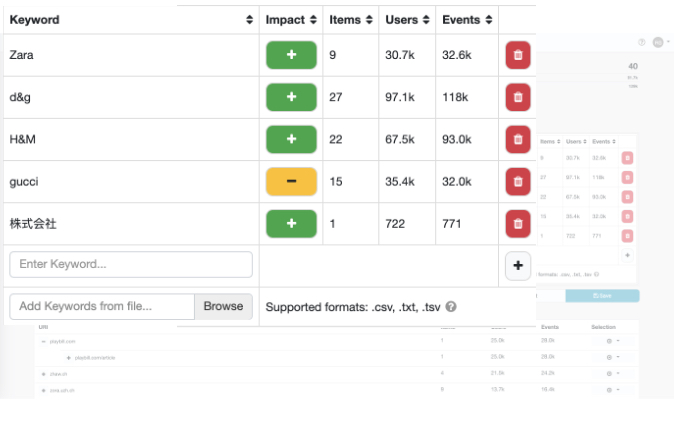This screenshot has height=432, width=674.
Task: Open the selection dropdown for the zhaw.ch row
Action: click(x=613, y=374)
